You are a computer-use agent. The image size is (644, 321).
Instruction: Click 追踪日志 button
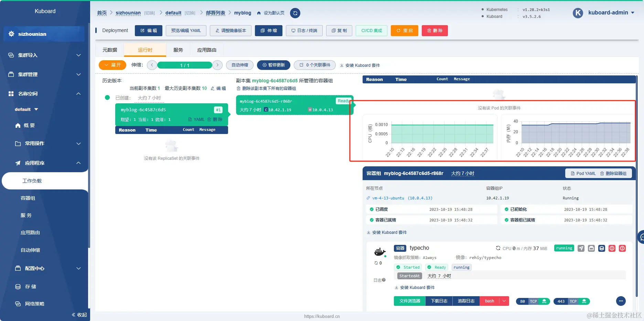(x=466, y=301)
